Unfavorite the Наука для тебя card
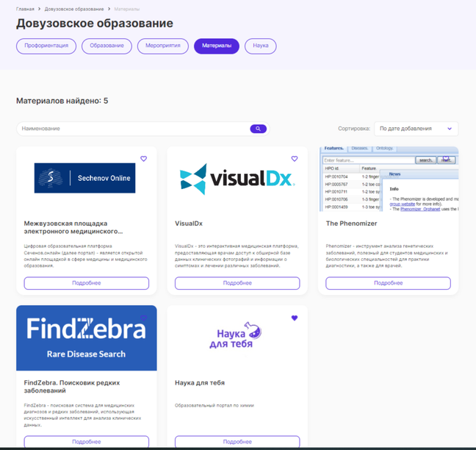The image size is (476, 450). [295, 318]
